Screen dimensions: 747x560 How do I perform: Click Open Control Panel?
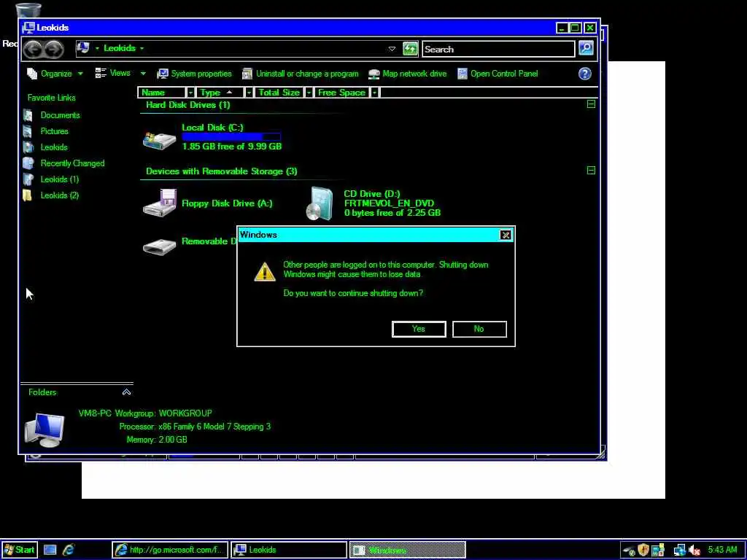pos(498,74)
